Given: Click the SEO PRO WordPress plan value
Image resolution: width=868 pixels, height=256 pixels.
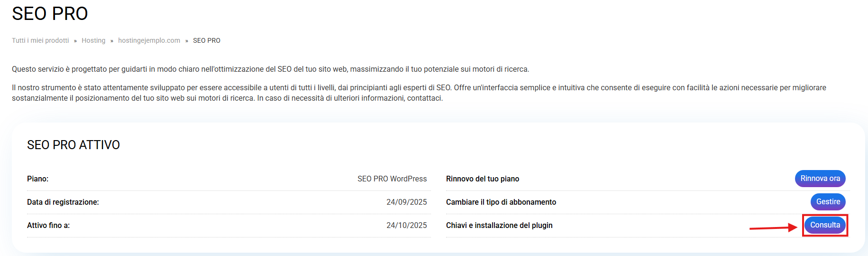Looking at the screenshot, I should click(x=392, y=179).
